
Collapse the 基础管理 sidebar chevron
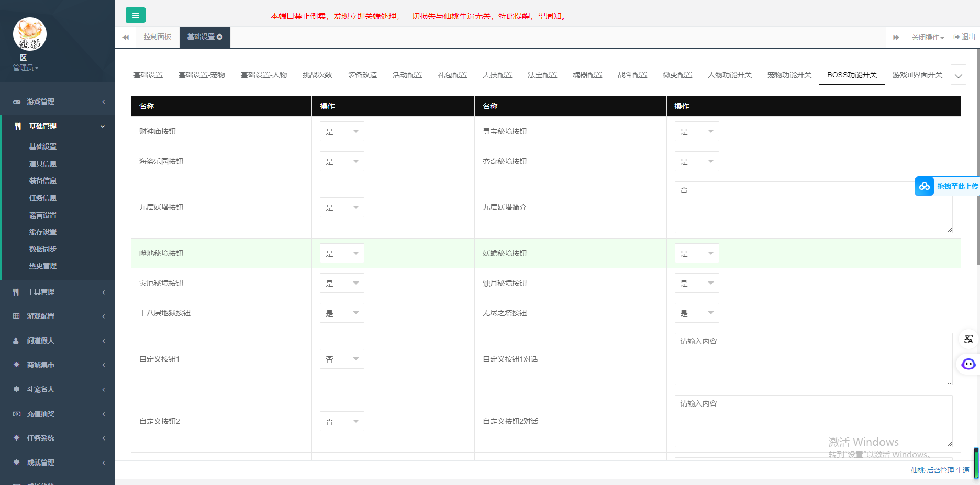[x=103, y=126]
